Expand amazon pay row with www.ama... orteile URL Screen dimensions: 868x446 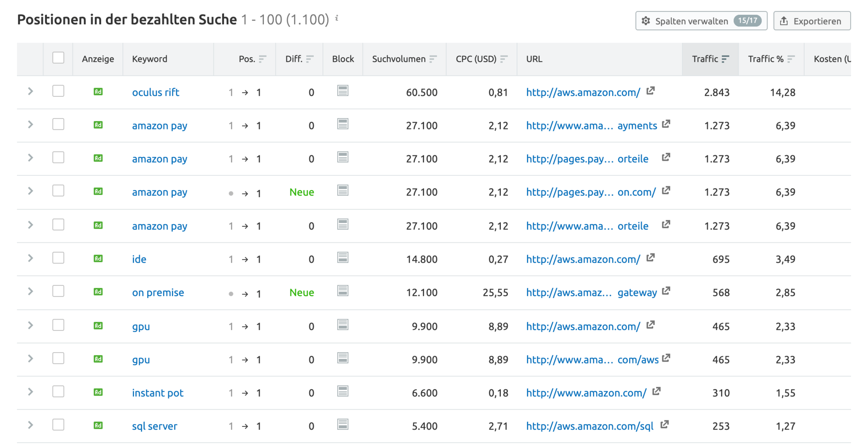tap(30, 225)
